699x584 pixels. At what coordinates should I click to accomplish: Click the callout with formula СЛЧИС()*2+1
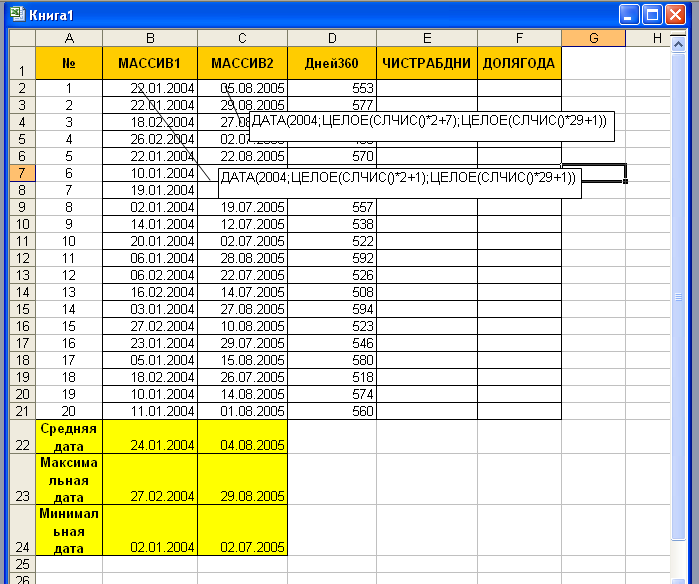pos(400,183)
